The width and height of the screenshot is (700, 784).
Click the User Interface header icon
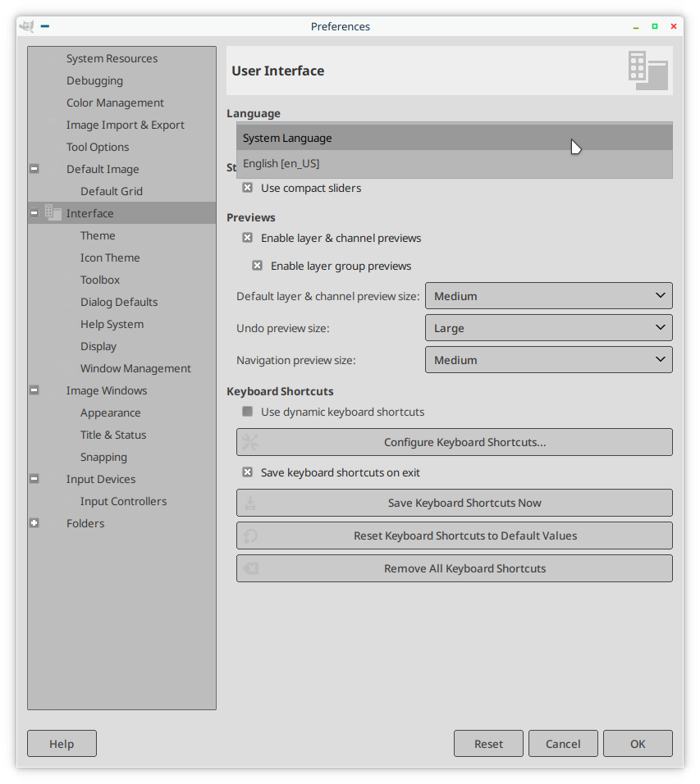point(648,71)
